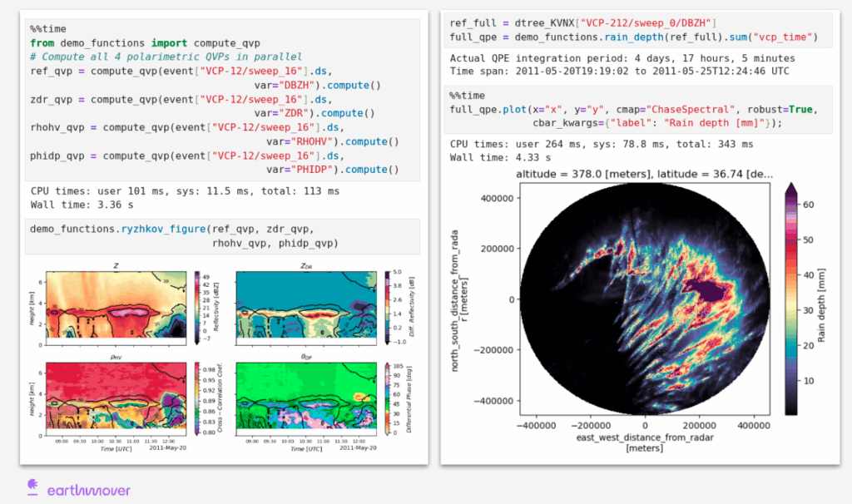Click the Differential Phase deg colorbar

389,396
